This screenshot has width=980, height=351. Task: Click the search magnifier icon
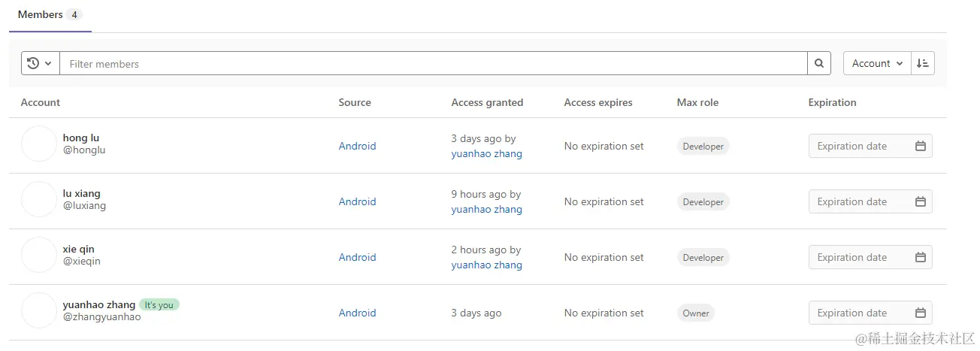819,64
